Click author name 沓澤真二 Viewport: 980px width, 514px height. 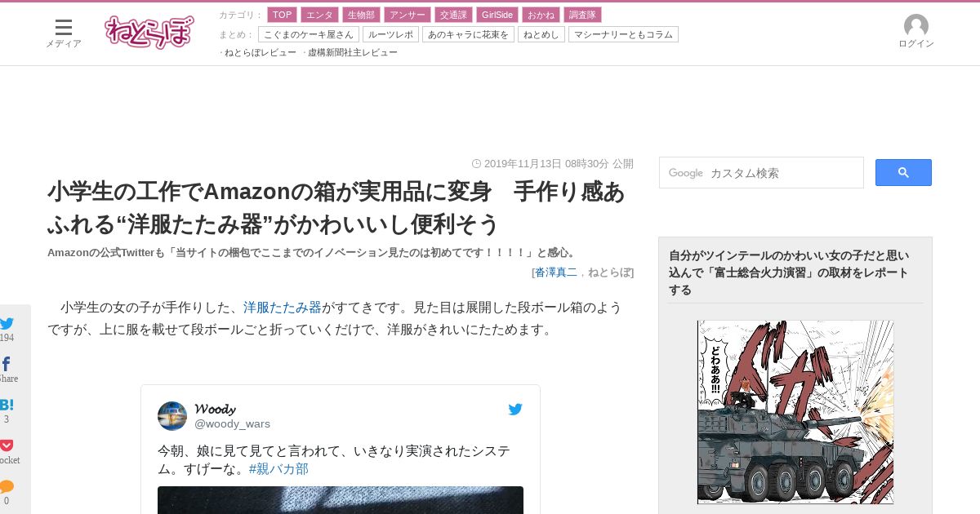point(556,273)
